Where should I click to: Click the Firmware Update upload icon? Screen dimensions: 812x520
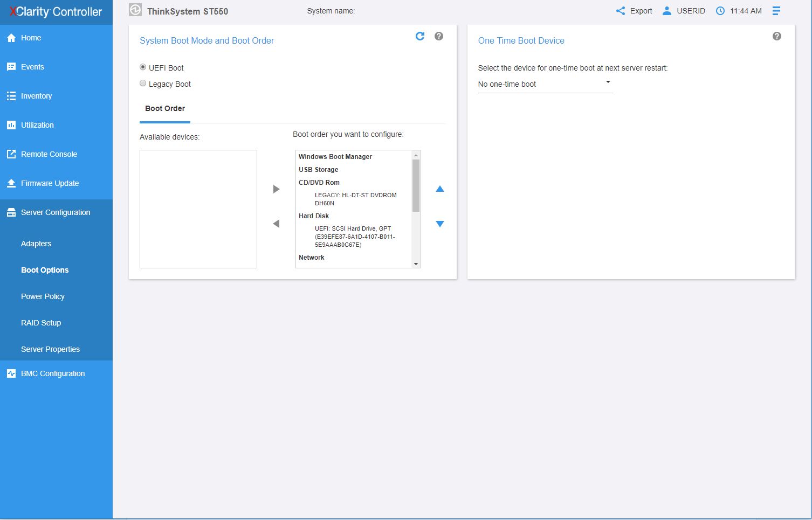pyautogui.click(x=11, y=183)
